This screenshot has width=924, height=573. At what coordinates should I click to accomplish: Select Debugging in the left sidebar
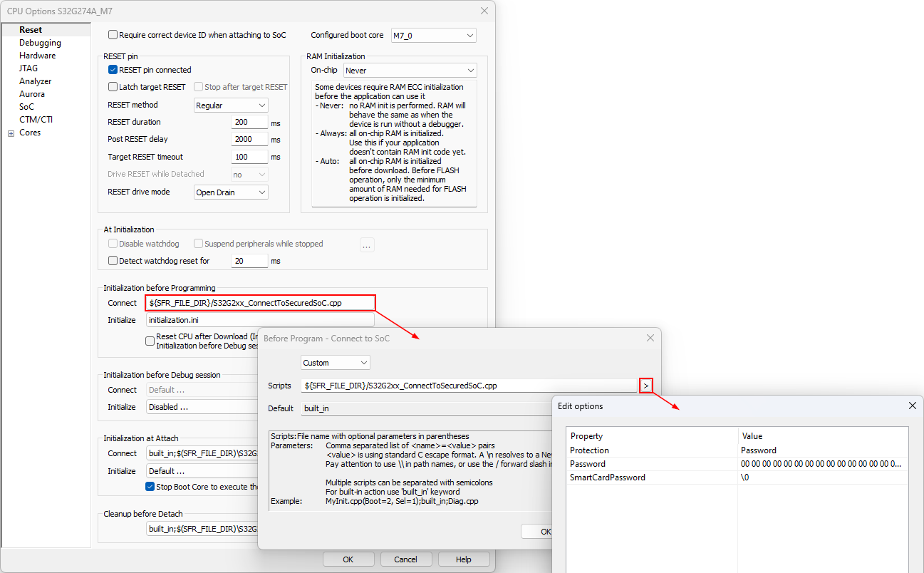point(40,43)
